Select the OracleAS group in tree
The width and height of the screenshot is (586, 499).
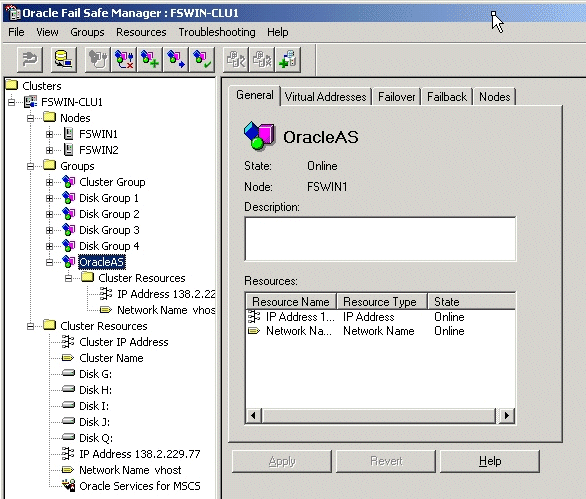(x=101, y=262)
